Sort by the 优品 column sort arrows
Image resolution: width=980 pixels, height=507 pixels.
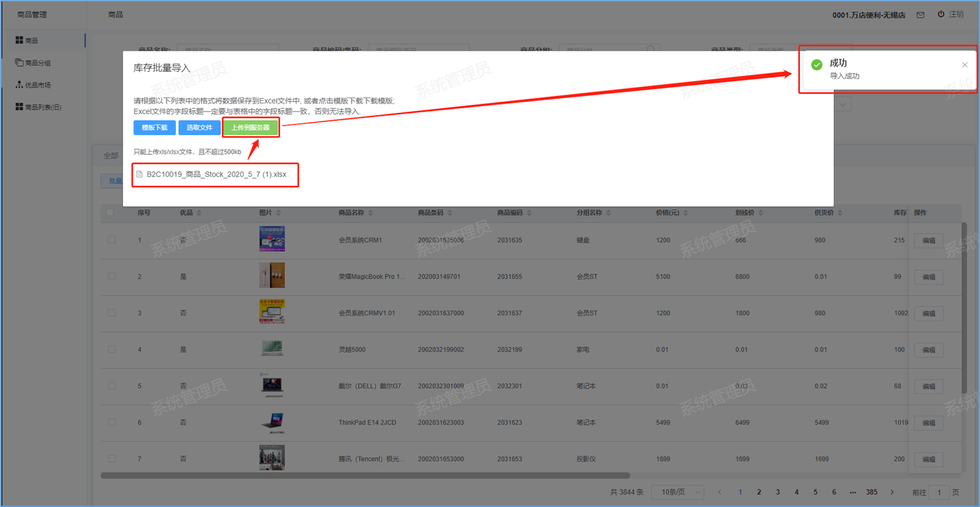tap(199, 213)
